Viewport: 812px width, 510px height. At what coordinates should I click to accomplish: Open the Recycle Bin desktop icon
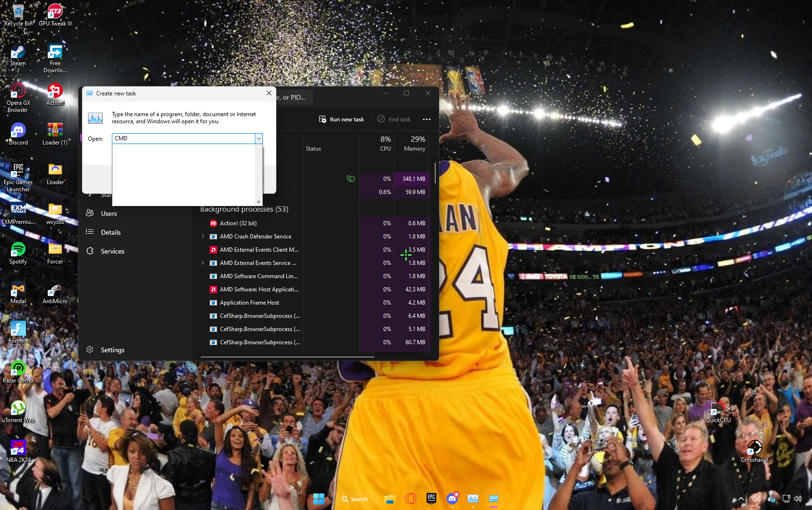18,14
